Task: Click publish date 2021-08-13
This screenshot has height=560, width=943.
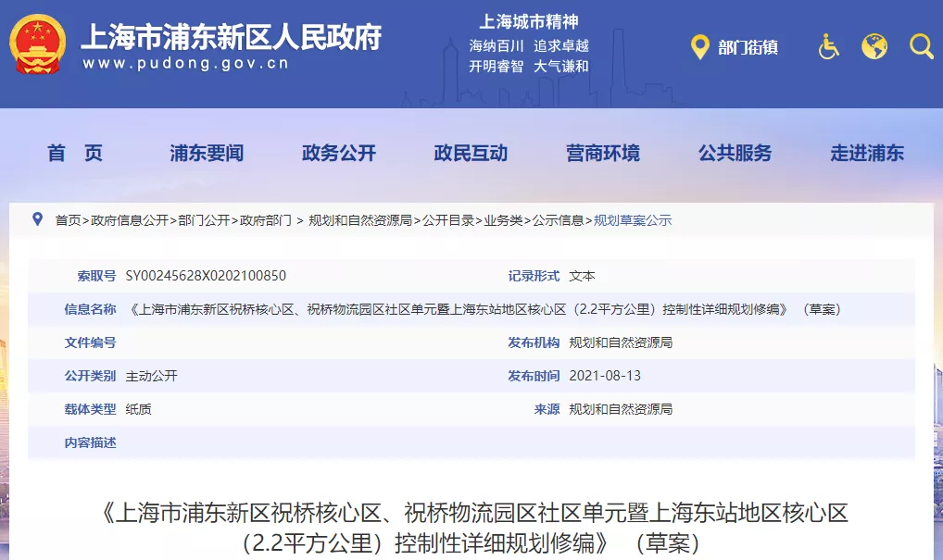Action: tap(605, 376)
